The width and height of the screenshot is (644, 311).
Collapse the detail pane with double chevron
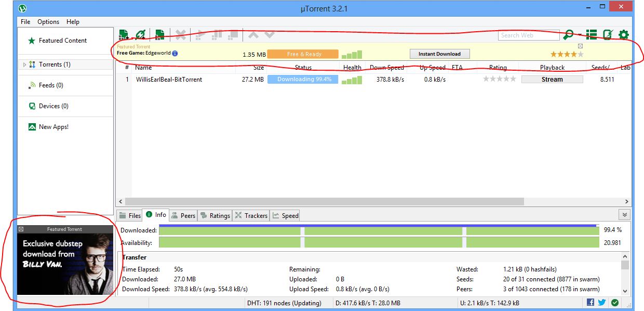point(625,215)
